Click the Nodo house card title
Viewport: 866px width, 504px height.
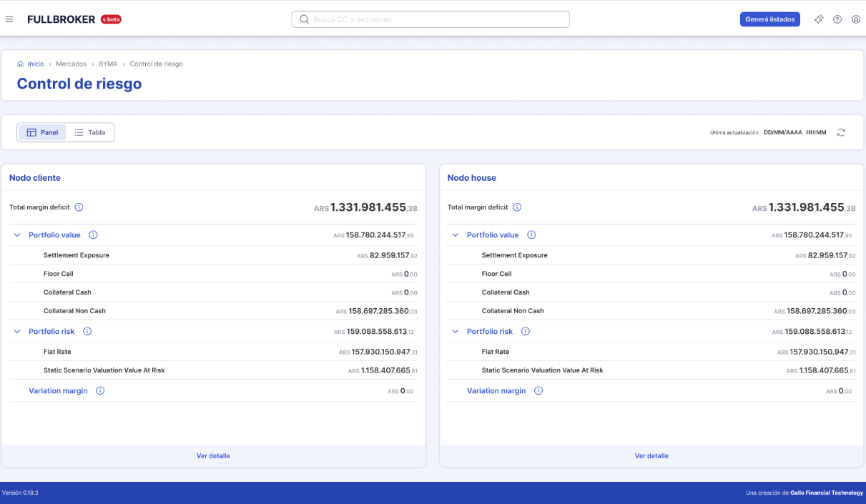[x=472, y=178]
